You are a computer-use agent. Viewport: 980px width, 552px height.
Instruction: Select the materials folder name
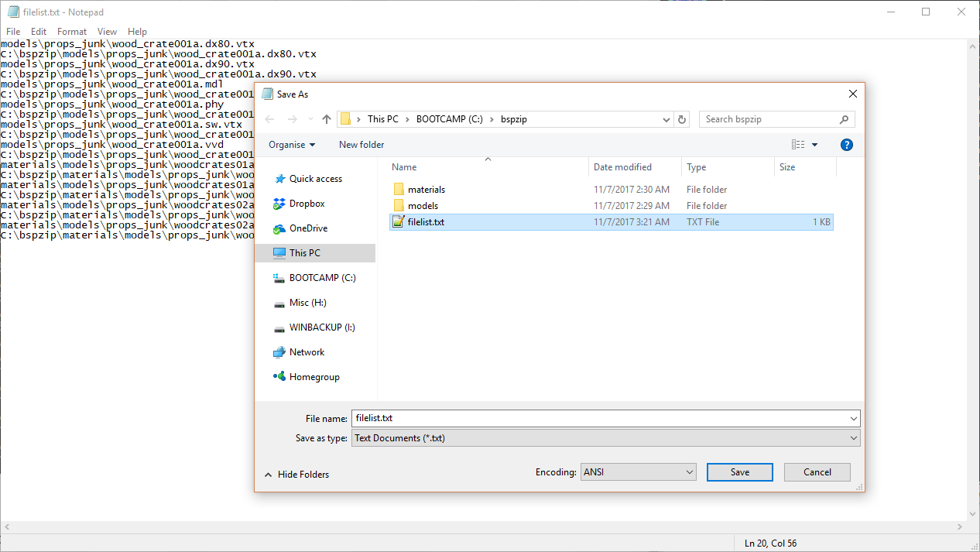[x=427, y=190]
